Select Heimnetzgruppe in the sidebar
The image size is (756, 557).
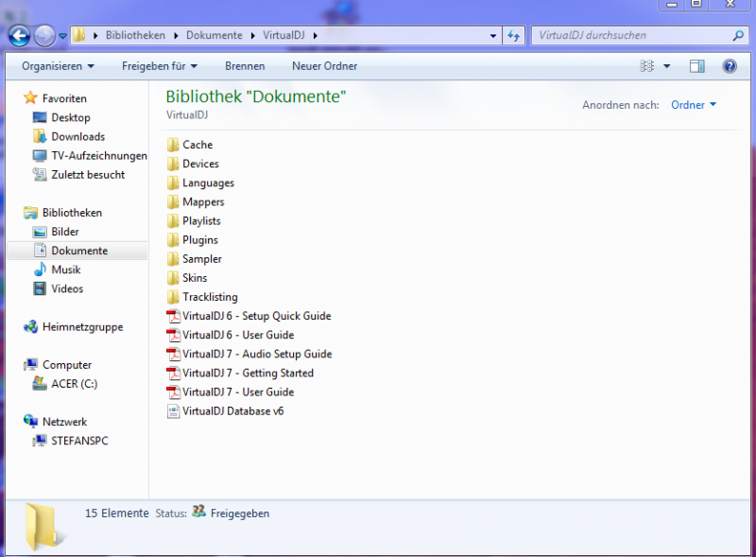[x=82, y=327]
